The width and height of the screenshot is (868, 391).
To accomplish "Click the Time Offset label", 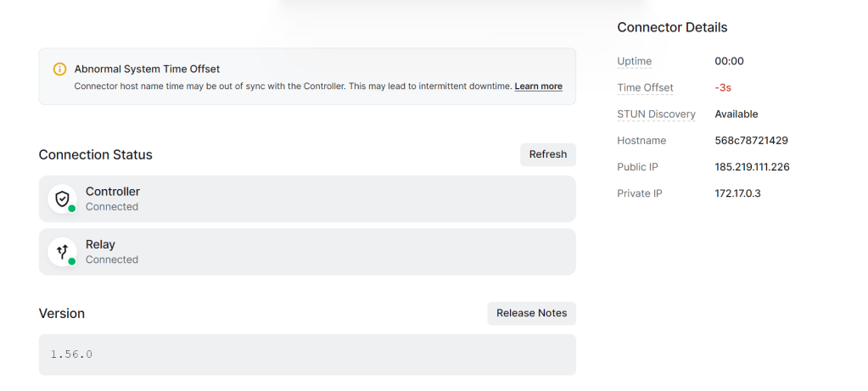I will (645, 88).
